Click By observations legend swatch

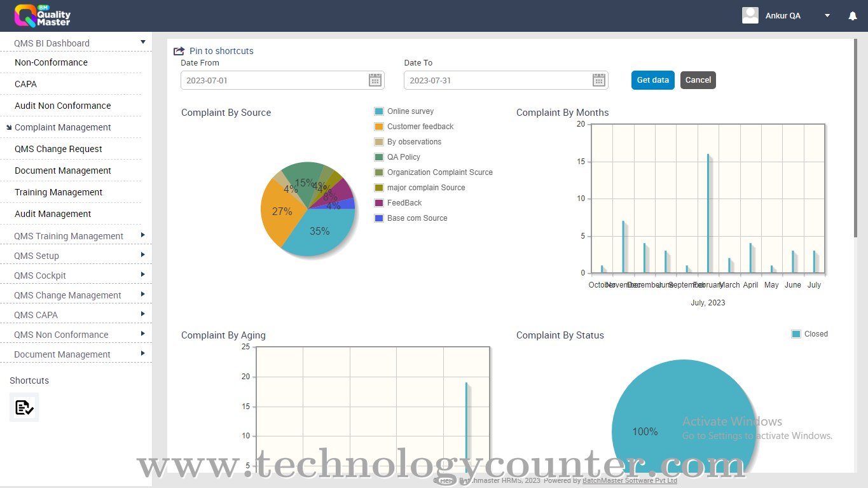[379, 142]
